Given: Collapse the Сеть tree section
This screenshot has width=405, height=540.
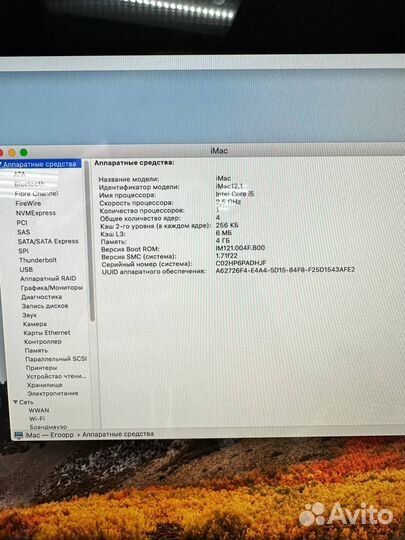Looking at the screenshot, I should coord(15,402).
